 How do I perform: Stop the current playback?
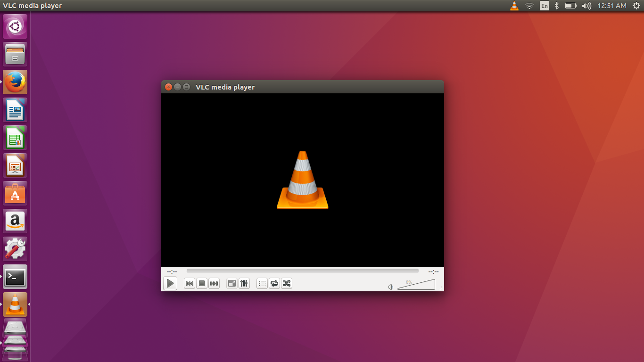202,283
